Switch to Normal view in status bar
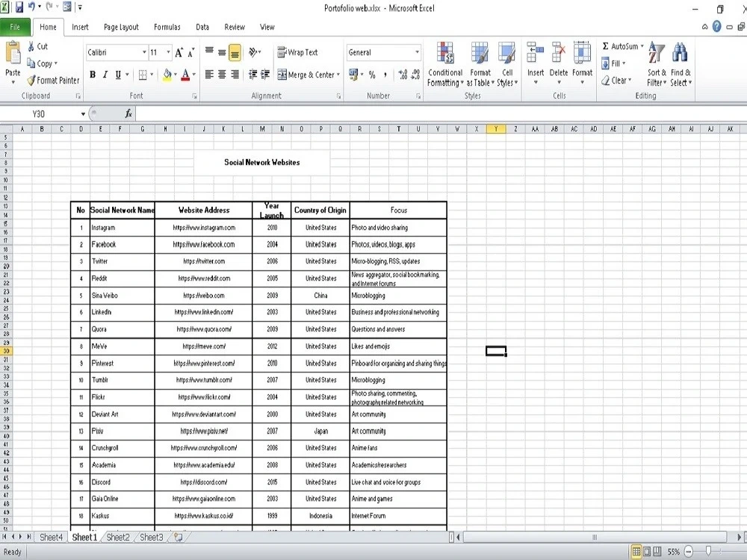Viewport: 747px width, 560px height. (636, 552)
